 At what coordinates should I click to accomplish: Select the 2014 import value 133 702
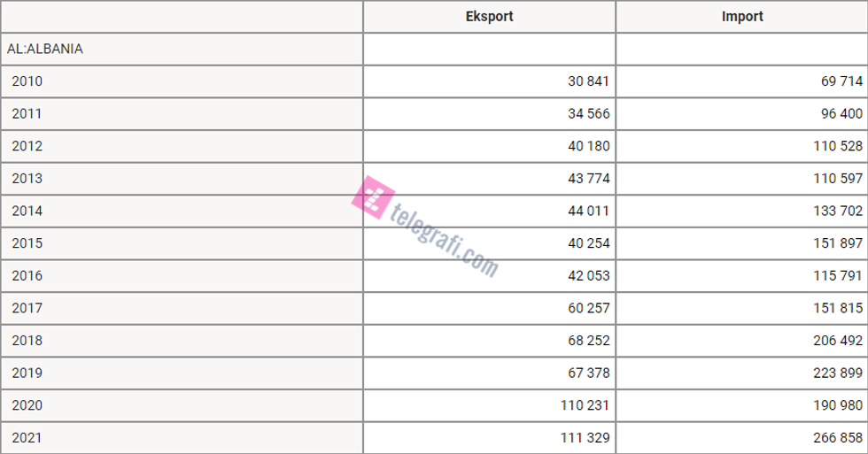tap(836, 211)
